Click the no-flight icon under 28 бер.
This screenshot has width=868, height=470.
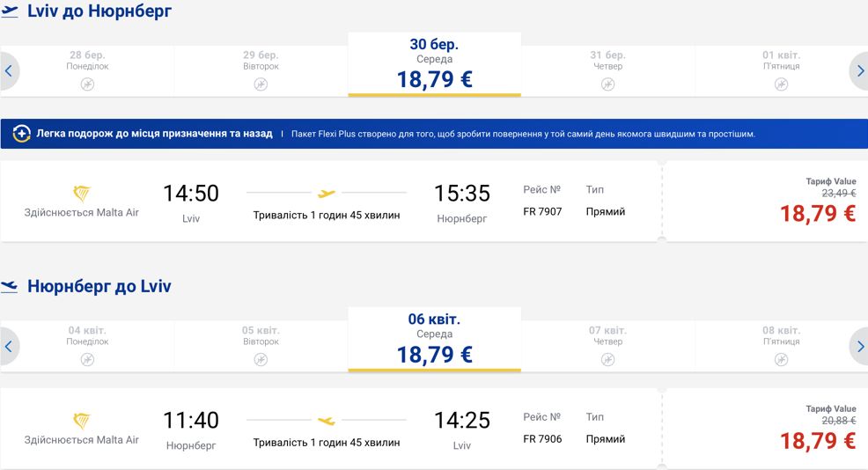click(x=87, y=84)
